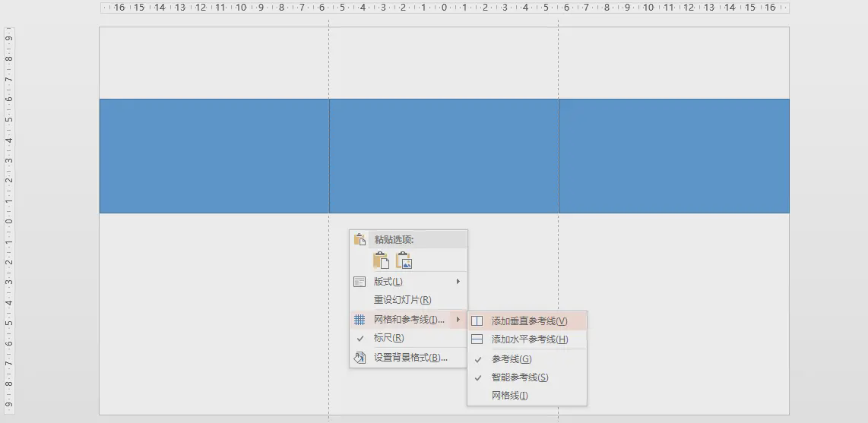Click the 设置背景格式 paint bucket icon

(360, 358)
